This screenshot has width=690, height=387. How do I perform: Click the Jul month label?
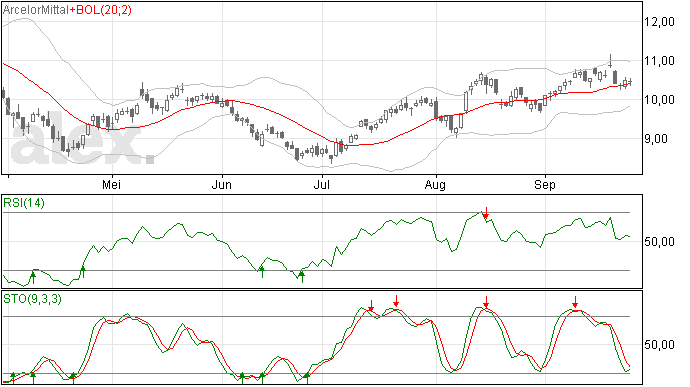(322, 185)
